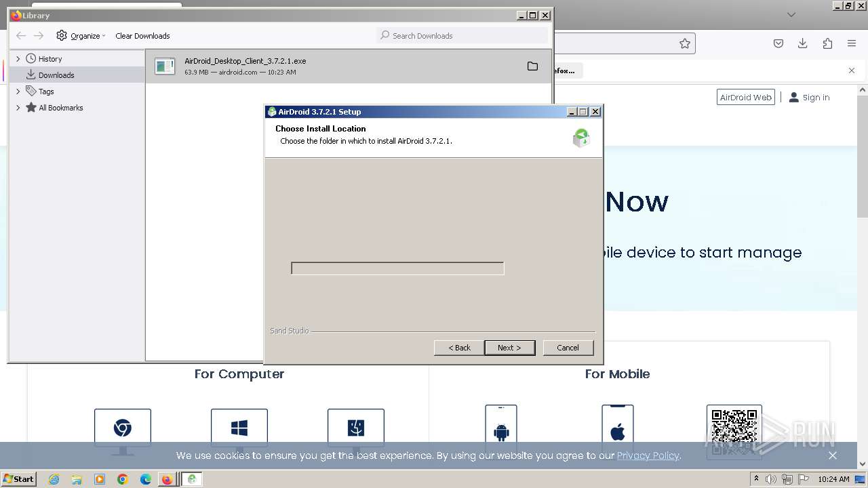The height and width of the screenshot is (488, 868).
Task: Dismiss the Firefox notification bar
Action: [x=852, y=70]
